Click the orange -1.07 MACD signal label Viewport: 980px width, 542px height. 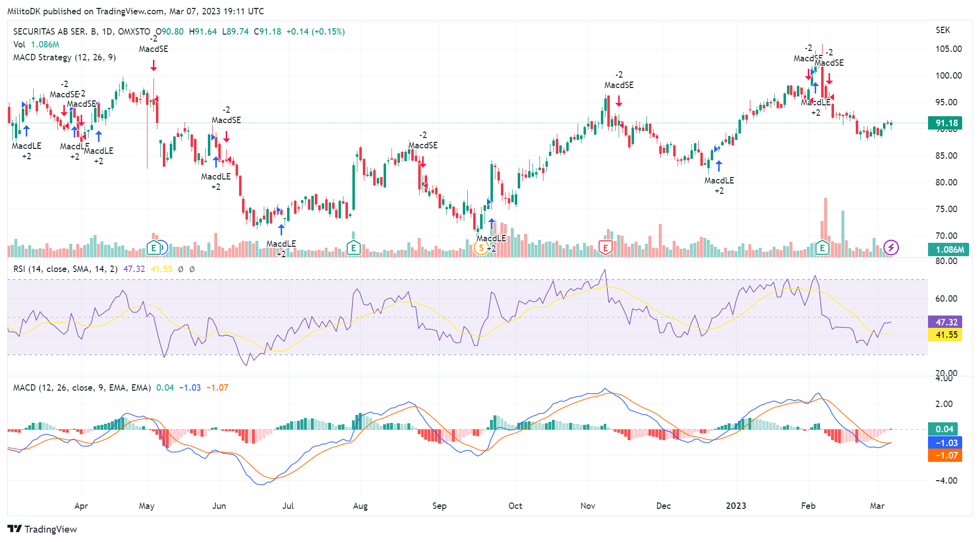click(x=945, y=455)
